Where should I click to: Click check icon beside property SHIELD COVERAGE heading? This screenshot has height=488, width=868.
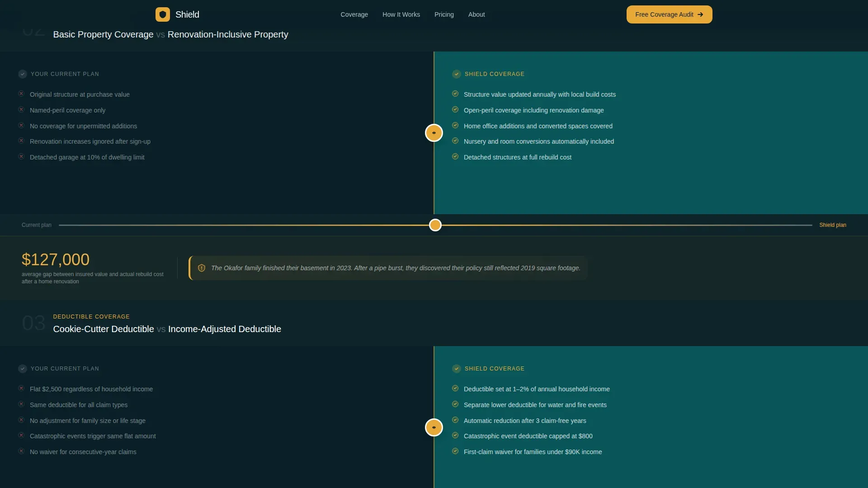(x=457, y=74)
